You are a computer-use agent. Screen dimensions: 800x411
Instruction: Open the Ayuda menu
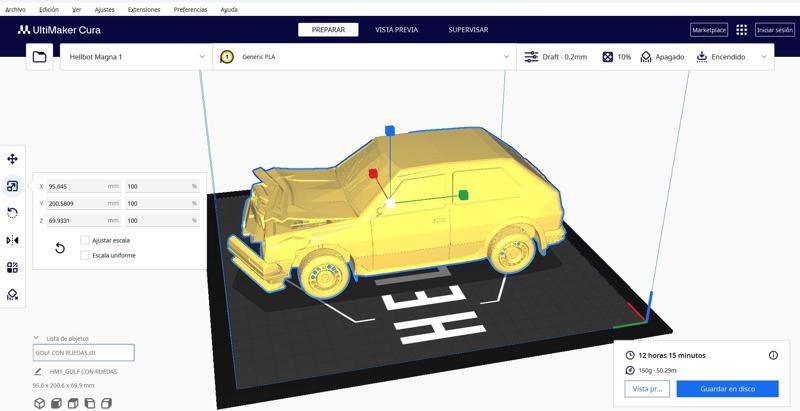tap(229, 10)
